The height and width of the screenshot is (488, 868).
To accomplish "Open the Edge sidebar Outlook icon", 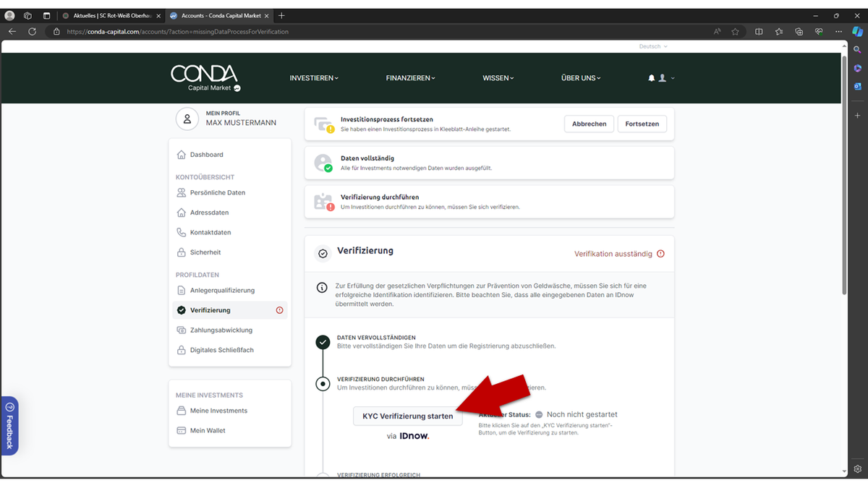I will [x=857, y=86].
